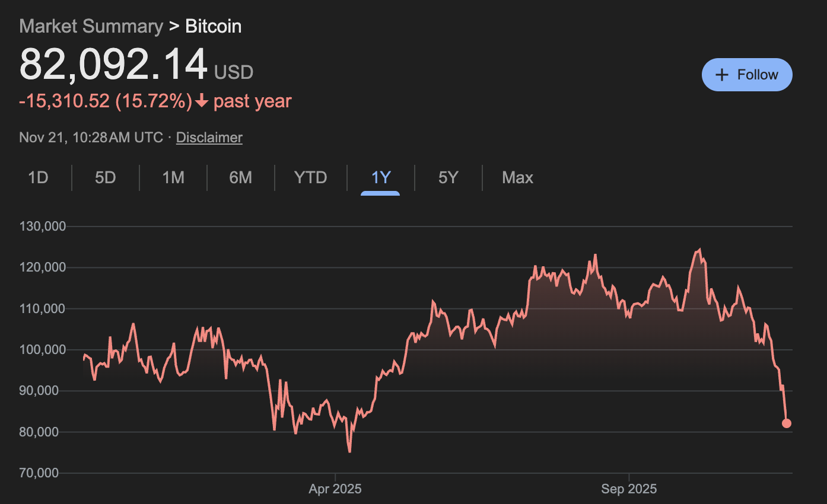
Task: Click the Follow button
Action: point(747,75)
